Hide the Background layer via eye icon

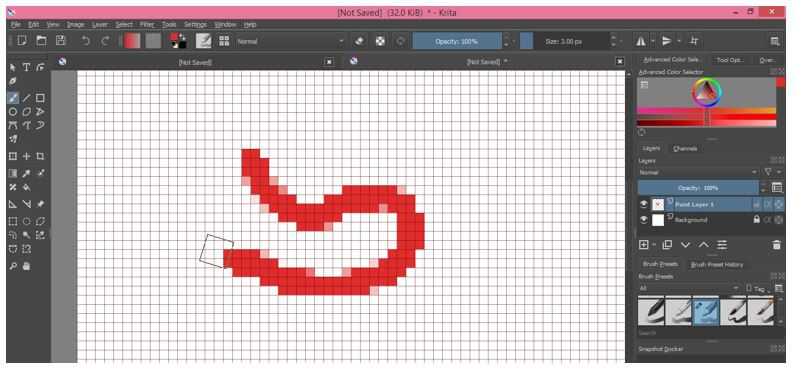click(643, 220)
